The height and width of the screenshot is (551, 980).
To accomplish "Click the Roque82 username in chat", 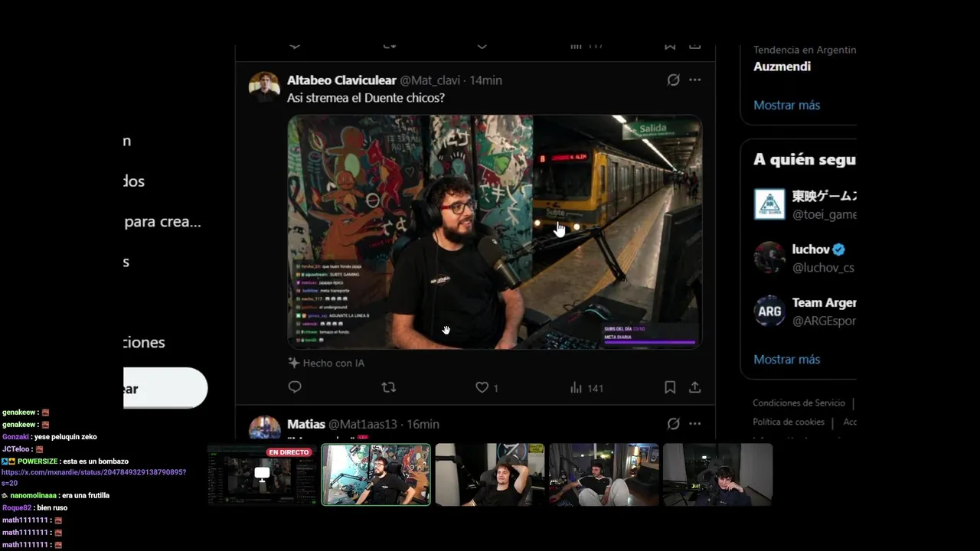I will [17, 507].
